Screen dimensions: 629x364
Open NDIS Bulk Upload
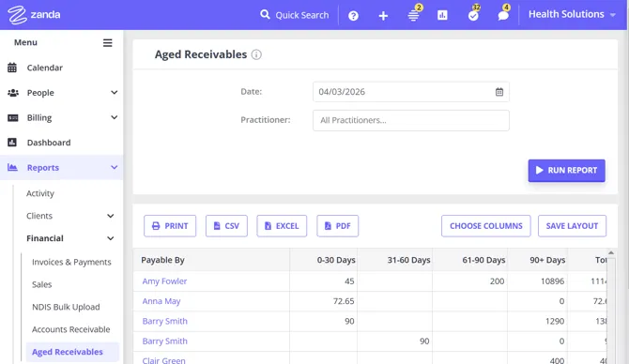pyautogui.click(x=66, y=307)
